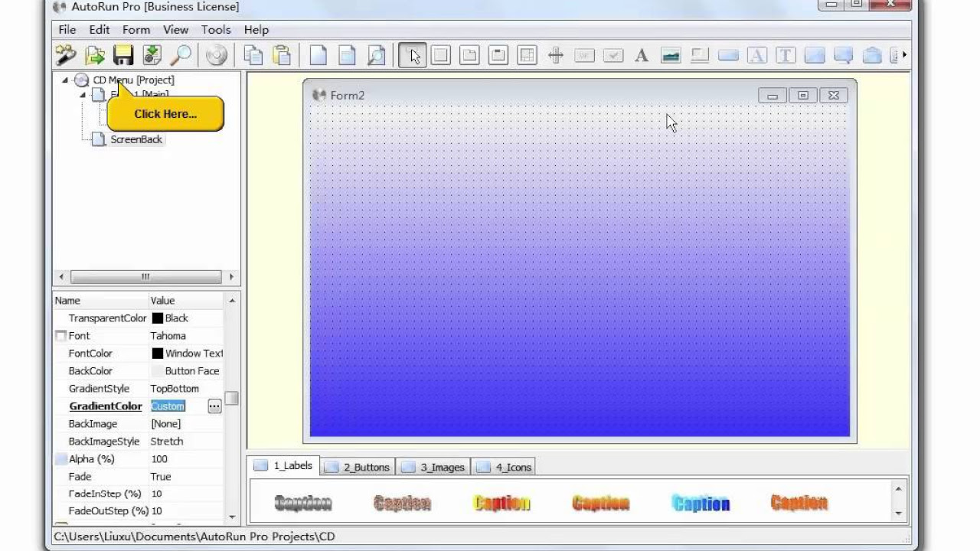The image size is (980, 551).
Task: Show more toolbar items via overflow arrow
Action: (904, 55)
